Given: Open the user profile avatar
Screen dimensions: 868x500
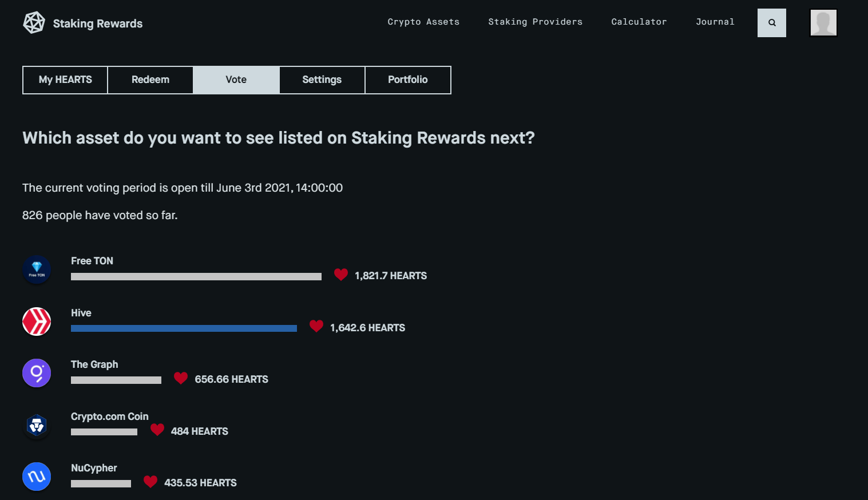Looking at the screenshot, I should coord(823,23).
